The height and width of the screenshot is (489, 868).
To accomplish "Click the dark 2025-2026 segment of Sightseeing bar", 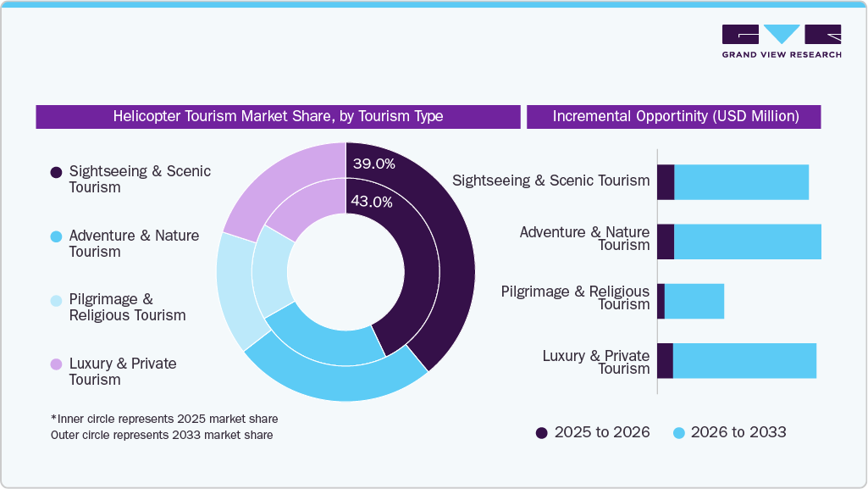I will coord(666,182).
